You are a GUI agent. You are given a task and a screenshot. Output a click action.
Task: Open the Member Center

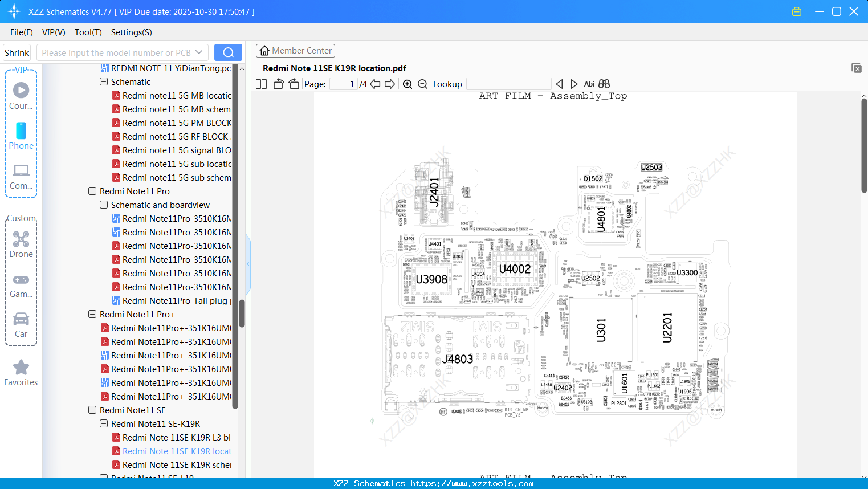[x=295, y=50]
